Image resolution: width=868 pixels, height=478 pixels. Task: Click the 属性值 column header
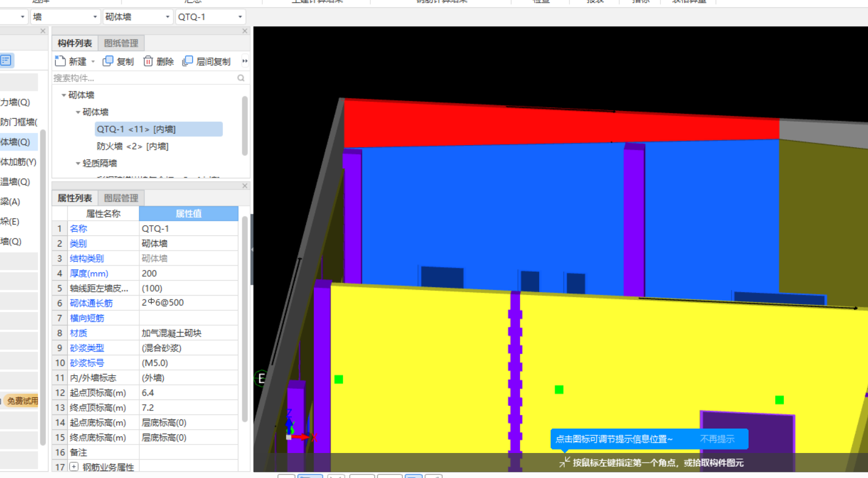pyautogui.click(x=188, y=214)
